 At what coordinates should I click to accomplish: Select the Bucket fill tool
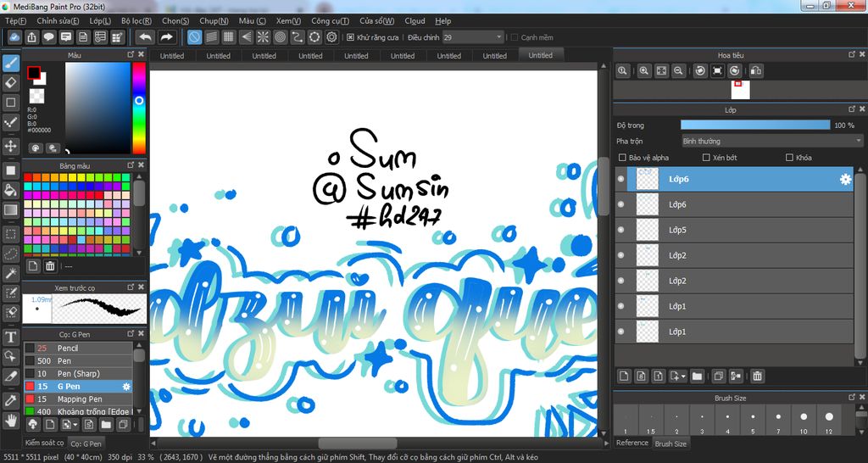point(10,190)
